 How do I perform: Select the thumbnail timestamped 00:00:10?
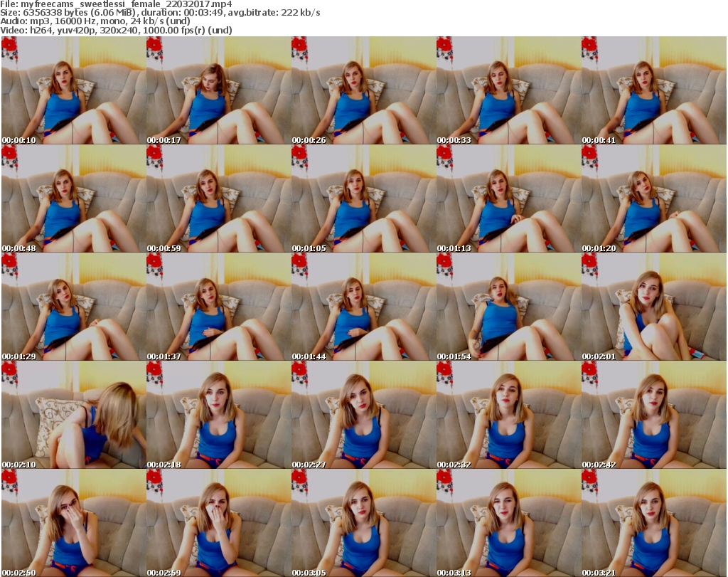(x=73, y=90)
